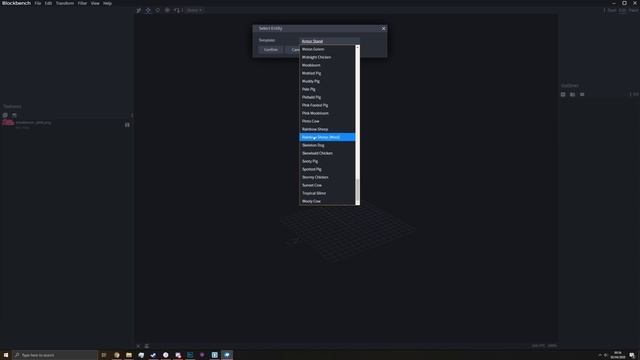
Task: Pick Moobloom from the entity list
Action: point(327,65)
